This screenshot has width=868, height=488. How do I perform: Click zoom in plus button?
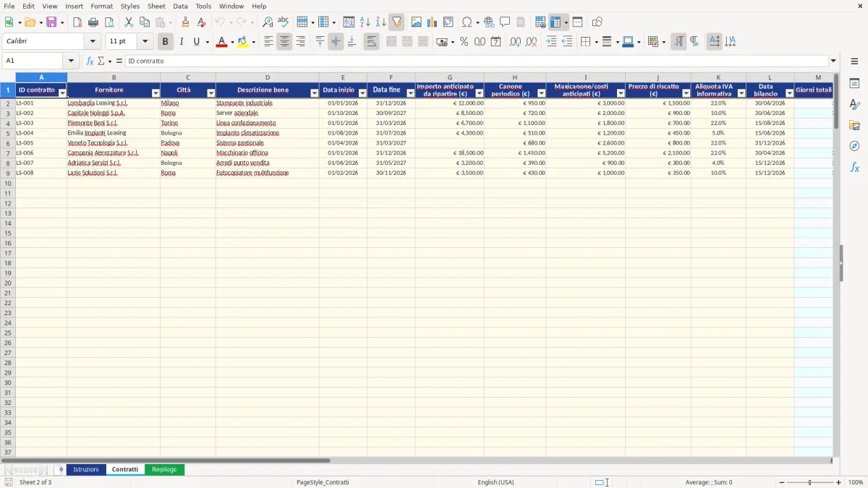839,482
